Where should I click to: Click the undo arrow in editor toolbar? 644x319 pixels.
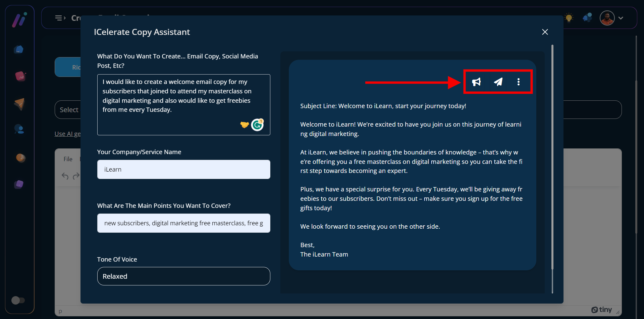65,176
